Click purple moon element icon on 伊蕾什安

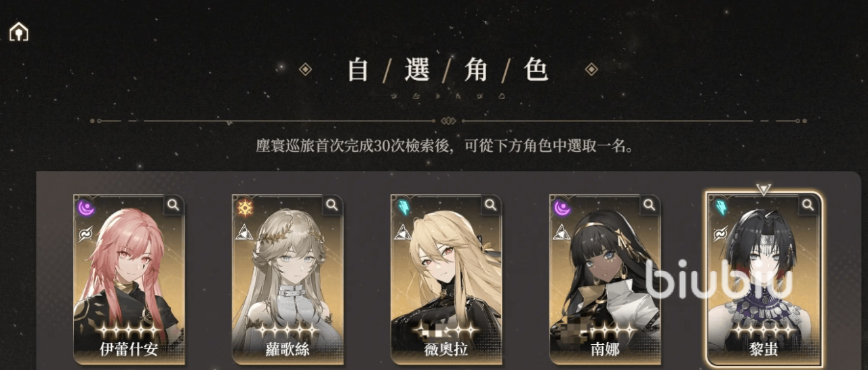pyautogui.click(x=85, y=207)
